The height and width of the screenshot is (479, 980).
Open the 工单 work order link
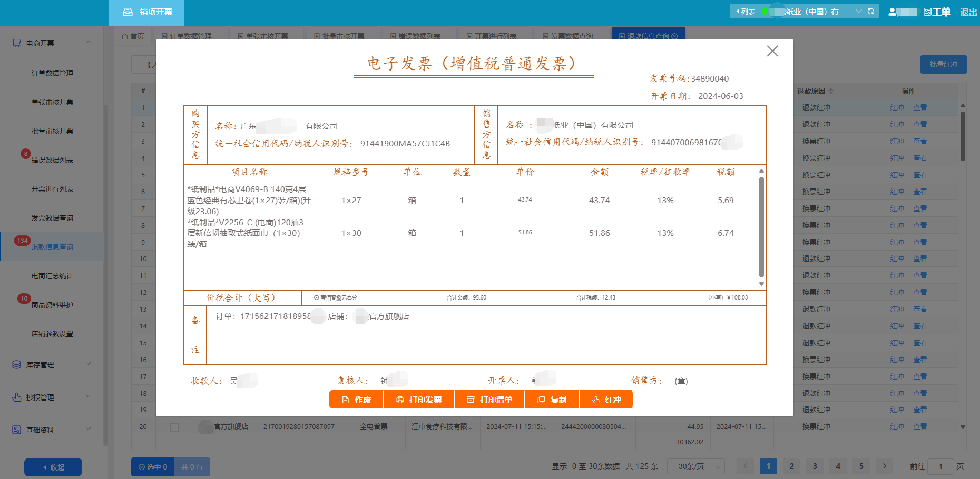(937, 12)
